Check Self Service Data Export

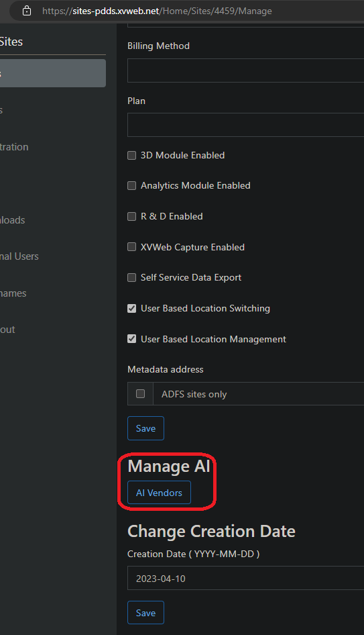click(x=132, y=277)
